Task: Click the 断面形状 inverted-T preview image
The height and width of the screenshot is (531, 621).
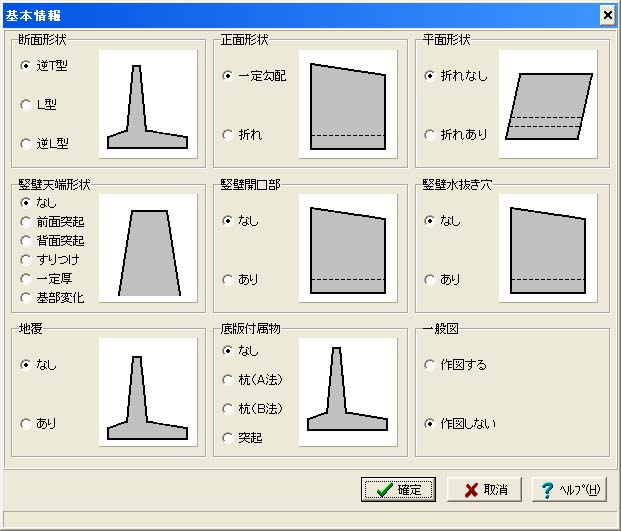Action: coord(148,104)
